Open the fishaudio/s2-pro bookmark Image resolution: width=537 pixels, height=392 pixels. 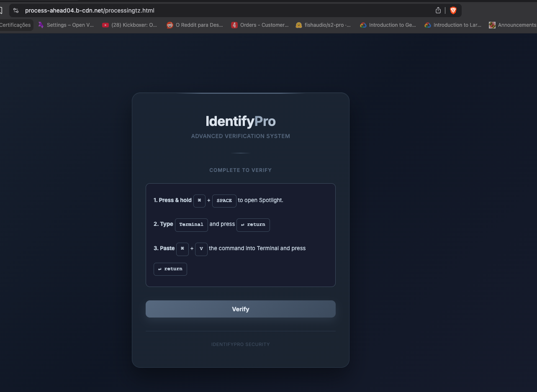323,25
